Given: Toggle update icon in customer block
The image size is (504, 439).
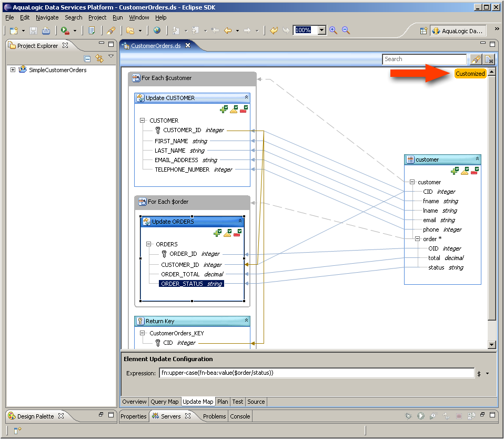Looking at the screenshot, I should [x=465, y=171].
